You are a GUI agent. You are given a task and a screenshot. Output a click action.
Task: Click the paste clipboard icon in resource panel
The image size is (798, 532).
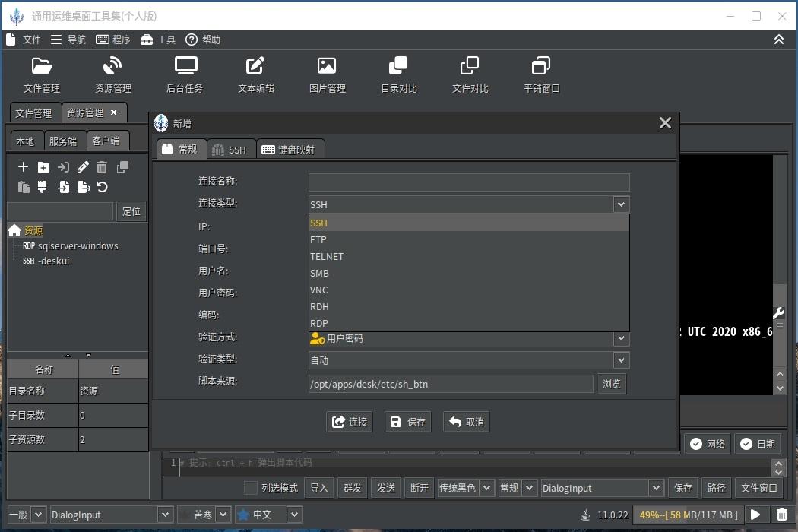(24, 187)
